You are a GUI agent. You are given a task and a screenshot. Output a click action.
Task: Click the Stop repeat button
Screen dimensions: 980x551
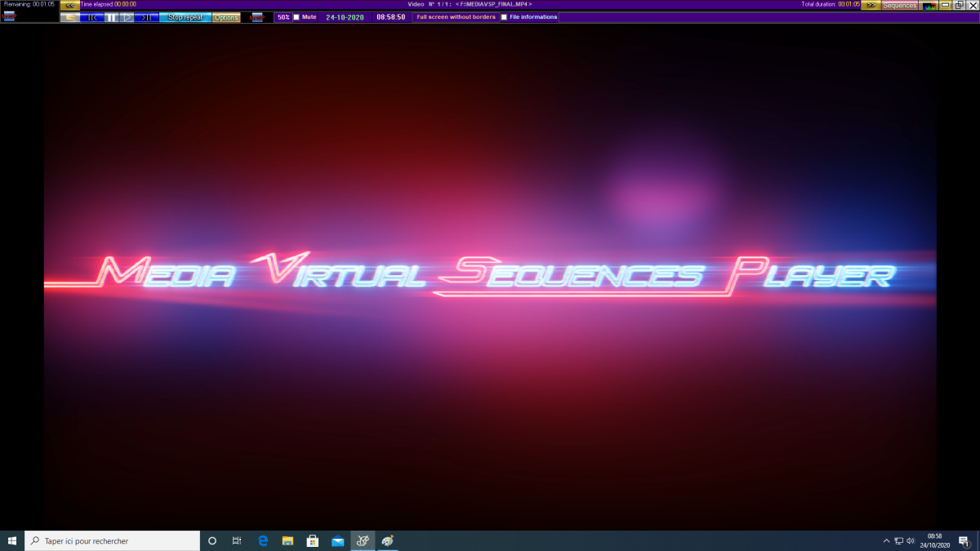(x=185, y=17)
